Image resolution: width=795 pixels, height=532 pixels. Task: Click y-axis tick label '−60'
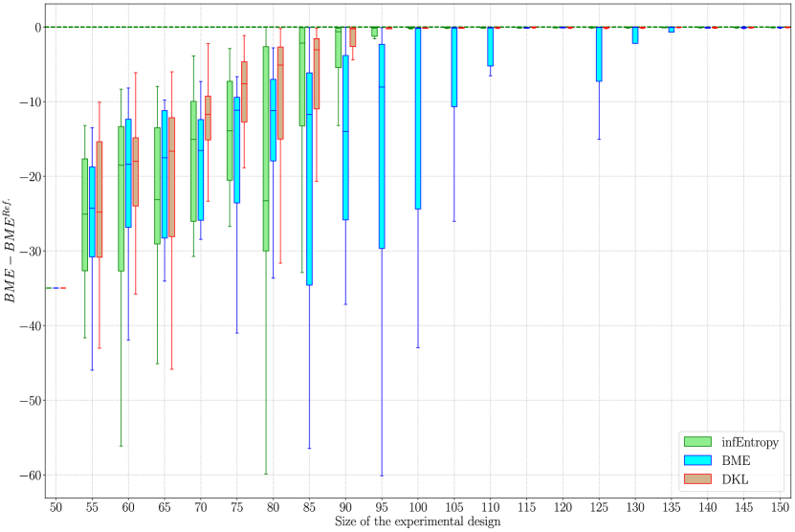pos(31,476)
